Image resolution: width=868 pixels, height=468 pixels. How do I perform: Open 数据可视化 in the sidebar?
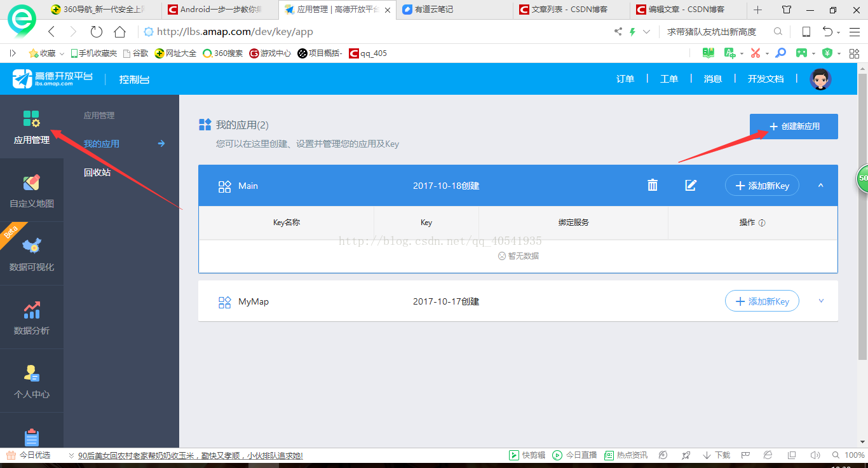(32, 254)
